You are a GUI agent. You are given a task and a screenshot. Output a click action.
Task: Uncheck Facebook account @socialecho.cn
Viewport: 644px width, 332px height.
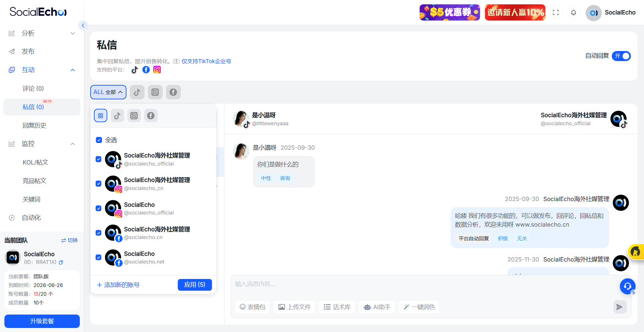point(99,233)
